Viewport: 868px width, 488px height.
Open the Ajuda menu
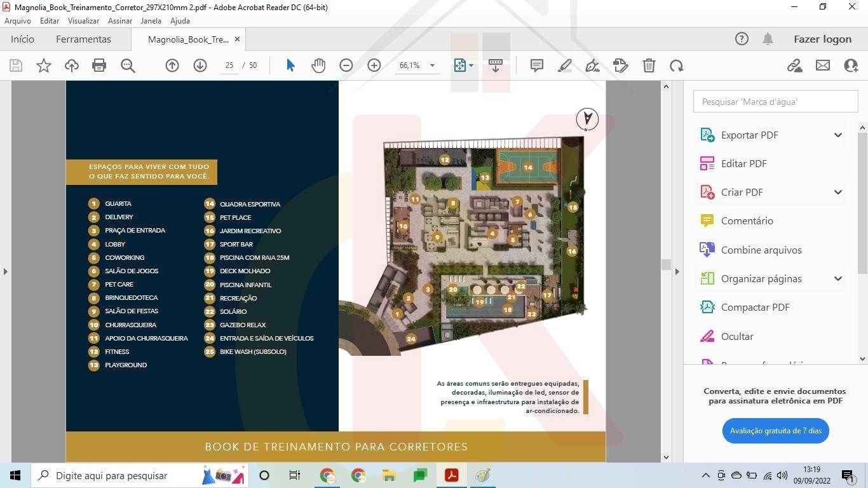tap(180, 21)
